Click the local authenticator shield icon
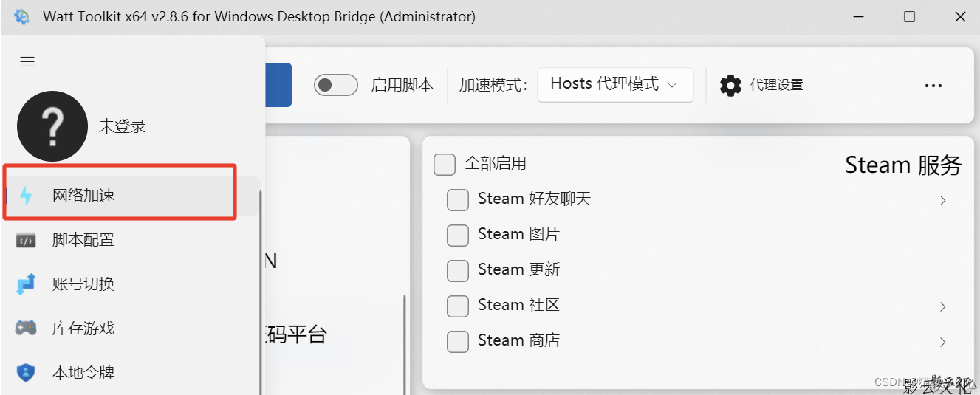 [x=26, y=372]
